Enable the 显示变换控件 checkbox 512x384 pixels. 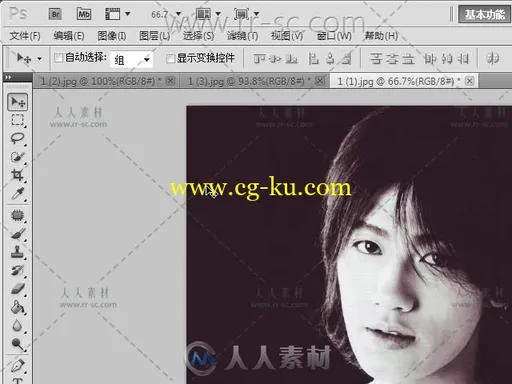[170, 59]
